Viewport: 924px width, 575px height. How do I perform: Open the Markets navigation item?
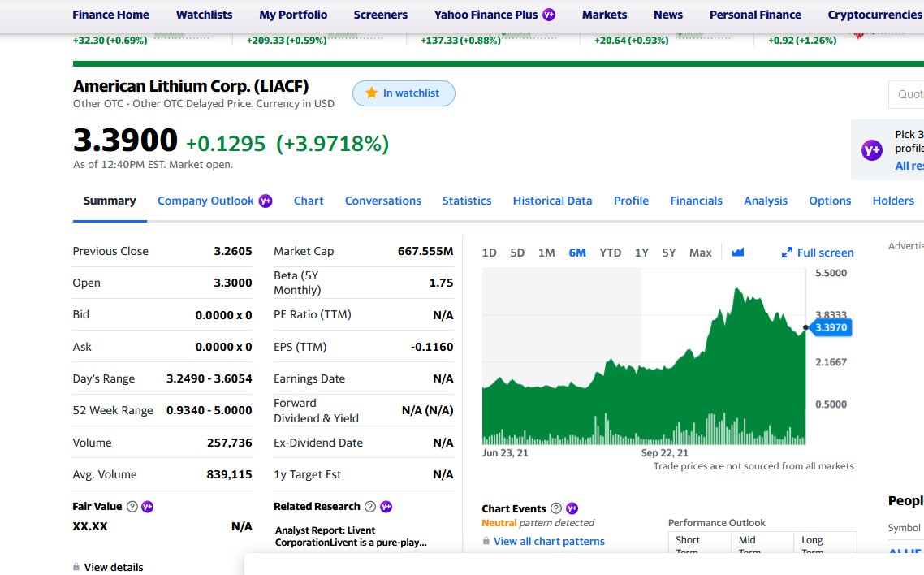pos(605,15)
